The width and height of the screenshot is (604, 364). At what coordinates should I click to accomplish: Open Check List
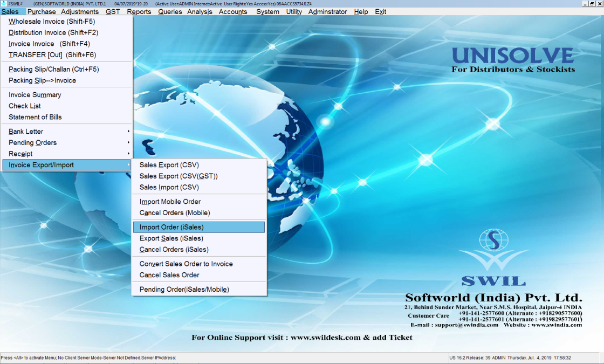point(67,106)
